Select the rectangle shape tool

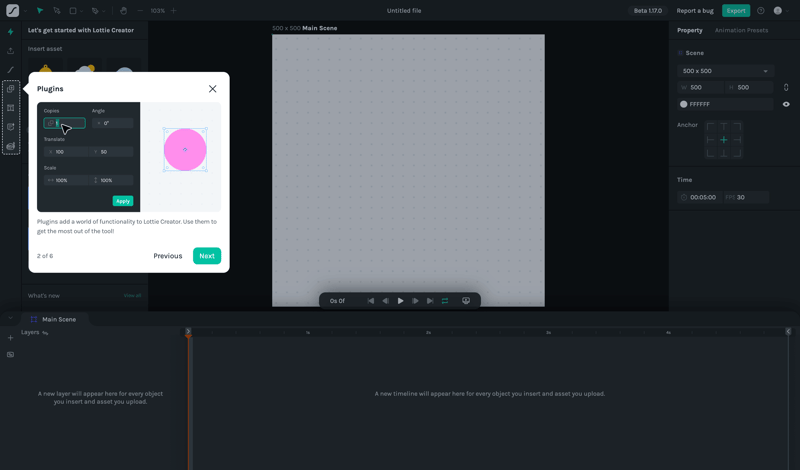pos(73,10)
